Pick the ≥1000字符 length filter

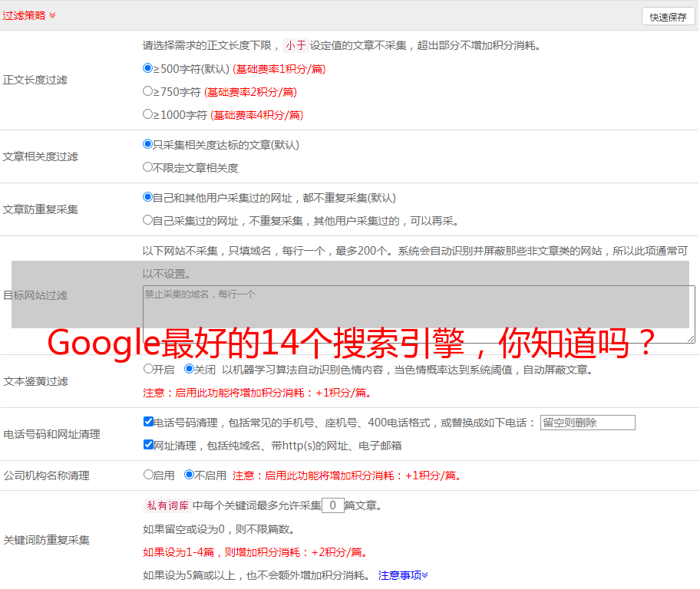148,114
